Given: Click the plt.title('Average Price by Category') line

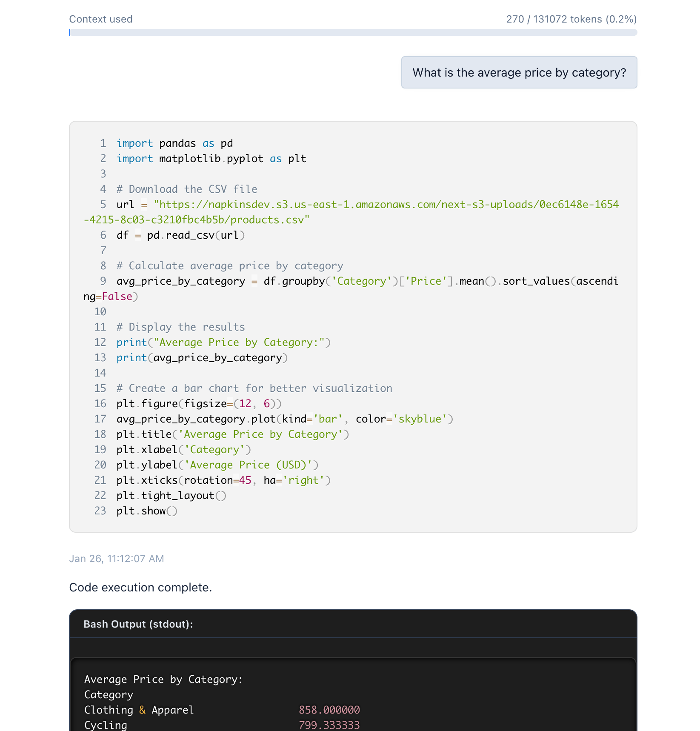Looking at the screenshot, I should 233,434.
